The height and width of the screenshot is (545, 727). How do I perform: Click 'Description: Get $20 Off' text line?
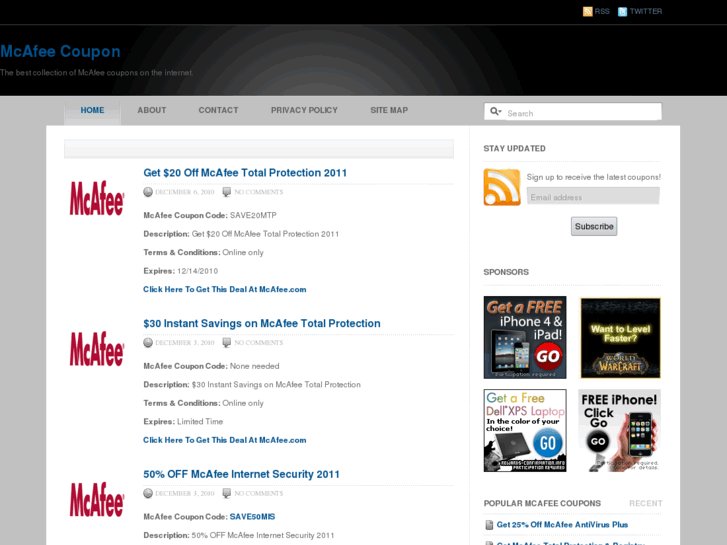pyautogui.click(x=241, y=234)
